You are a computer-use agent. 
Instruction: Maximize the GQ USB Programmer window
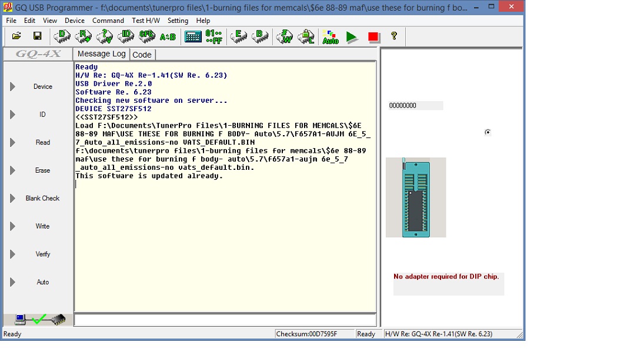(491, 6)
